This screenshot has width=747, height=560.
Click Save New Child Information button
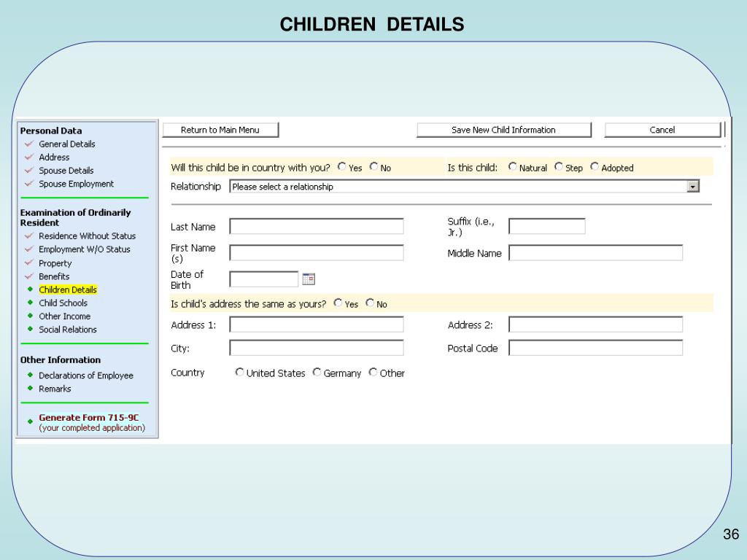[x=504, y=130]
